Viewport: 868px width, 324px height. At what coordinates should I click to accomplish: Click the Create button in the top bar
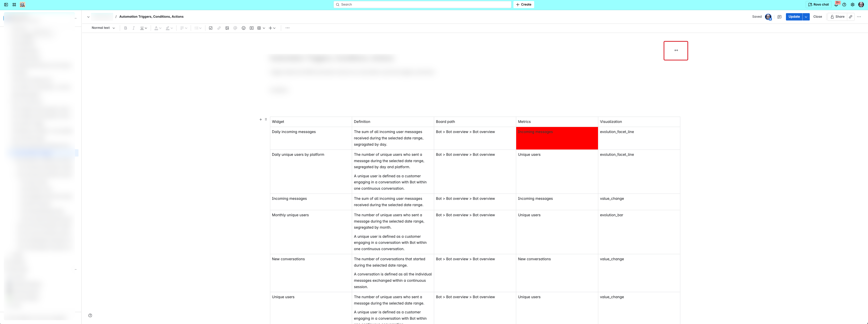(524, 4)
